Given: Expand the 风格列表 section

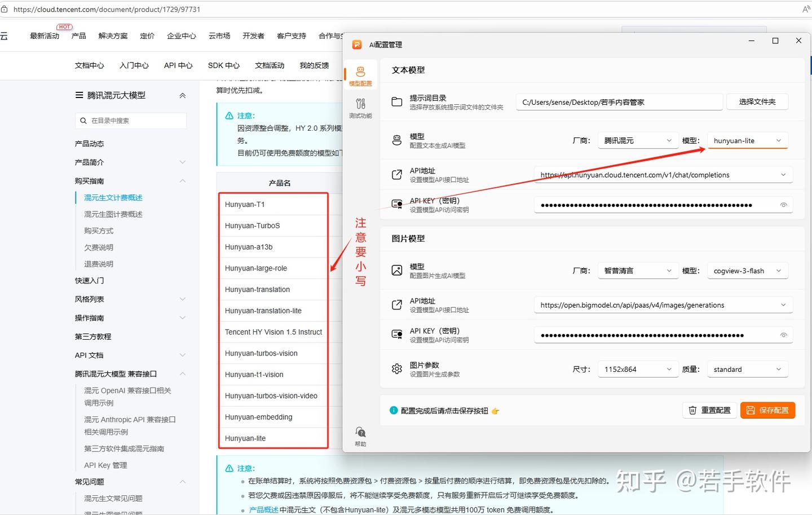Looking at the screenshot, I should coord(182,299).
